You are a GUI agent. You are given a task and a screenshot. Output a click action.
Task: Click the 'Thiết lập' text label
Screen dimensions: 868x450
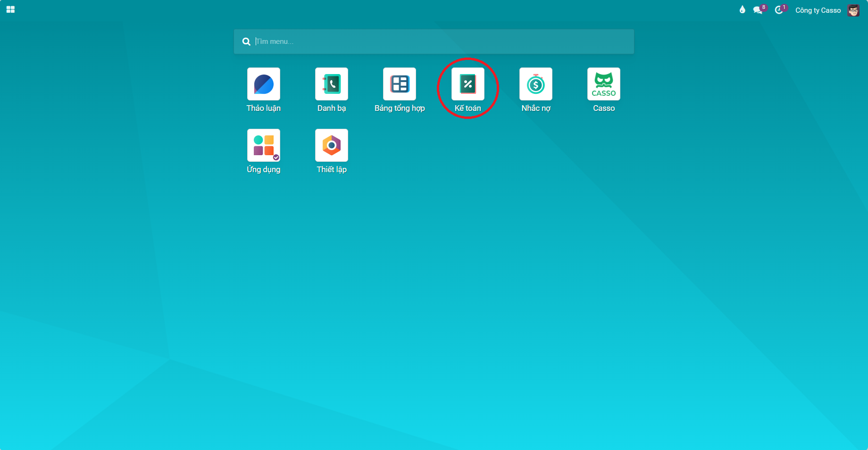coord(332,169)
